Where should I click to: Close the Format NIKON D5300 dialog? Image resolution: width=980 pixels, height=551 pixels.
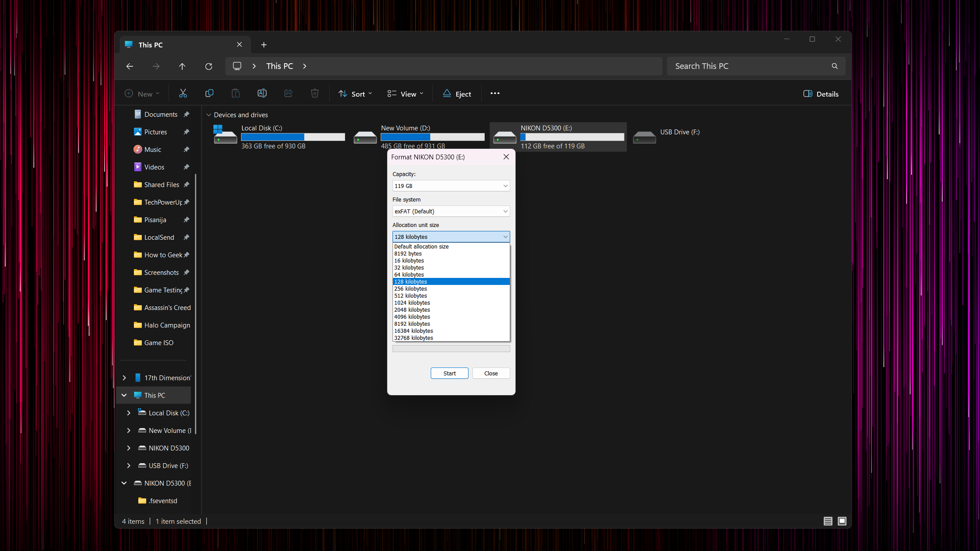(506, 157)
